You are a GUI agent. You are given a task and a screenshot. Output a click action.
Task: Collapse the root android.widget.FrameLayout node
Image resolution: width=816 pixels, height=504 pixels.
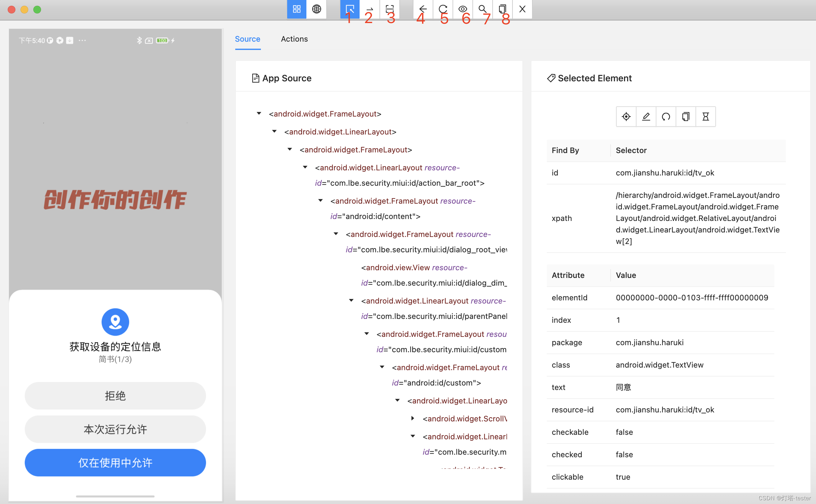pyautogui.click(x=259, y=114)
